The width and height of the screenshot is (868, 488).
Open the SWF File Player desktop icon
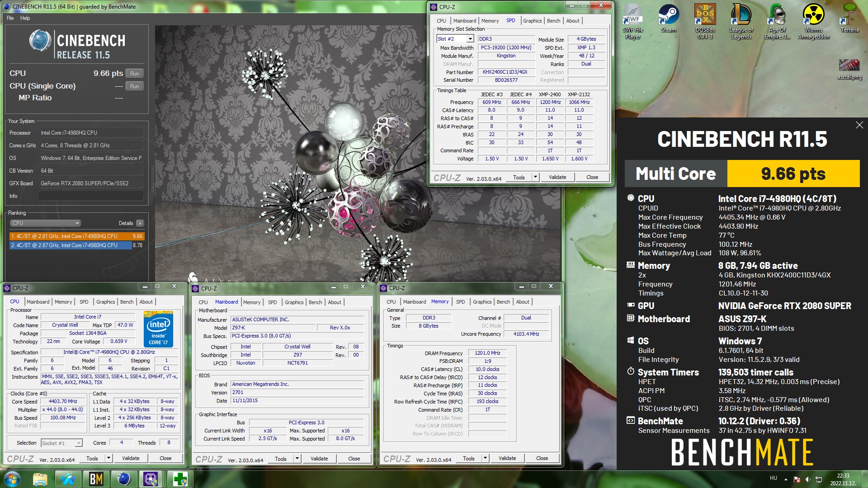pyautogui.click(x=632, y=22)
